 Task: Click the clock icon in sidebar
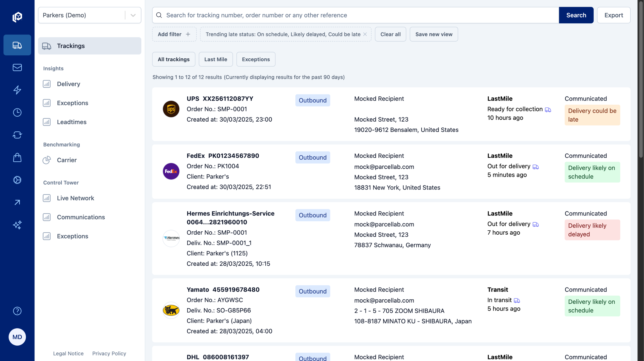[17, 112]
